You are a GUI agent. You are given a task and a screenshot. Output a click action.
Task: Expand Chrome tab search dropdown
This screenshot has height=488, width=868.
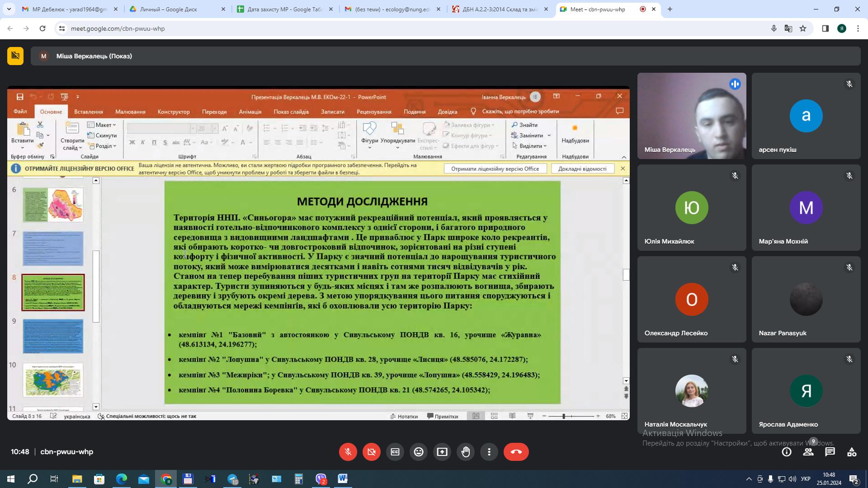click(x=9, y=9)
